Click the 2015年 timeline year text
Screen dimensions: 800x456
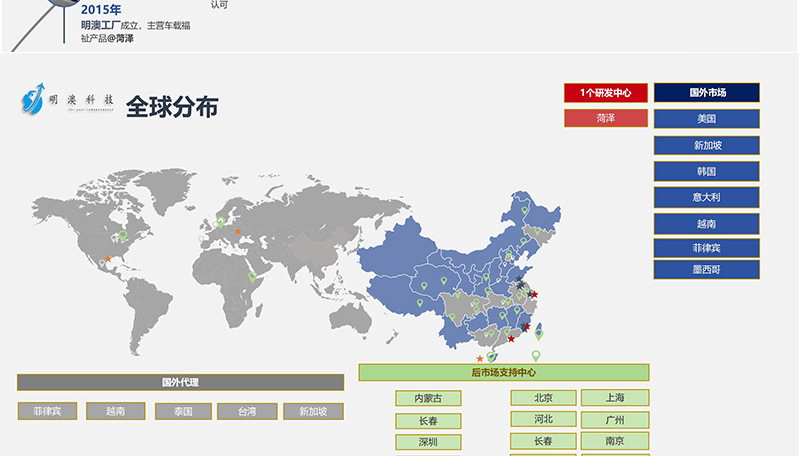click(101, 9)
